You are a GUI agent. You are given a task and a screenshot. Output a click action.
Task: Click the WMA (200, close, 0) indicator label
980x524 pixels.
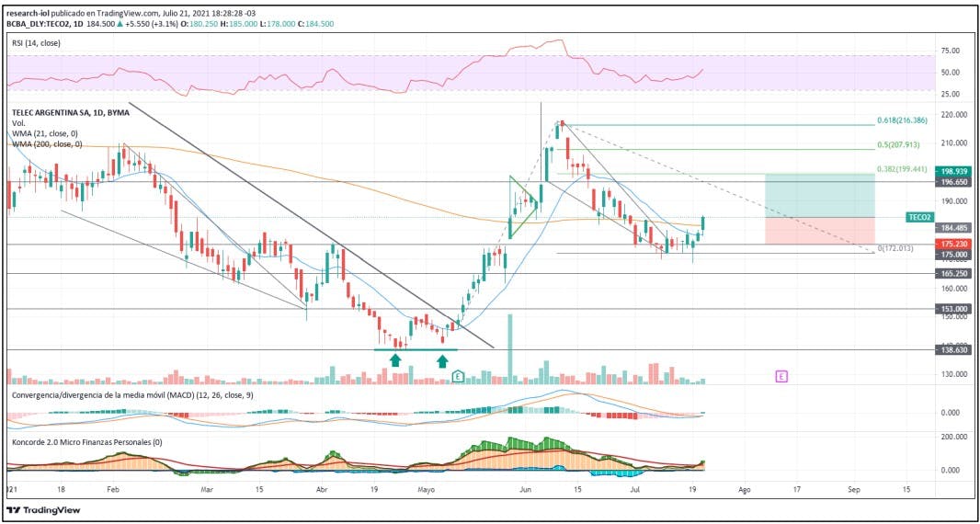[x=47, y=143]
